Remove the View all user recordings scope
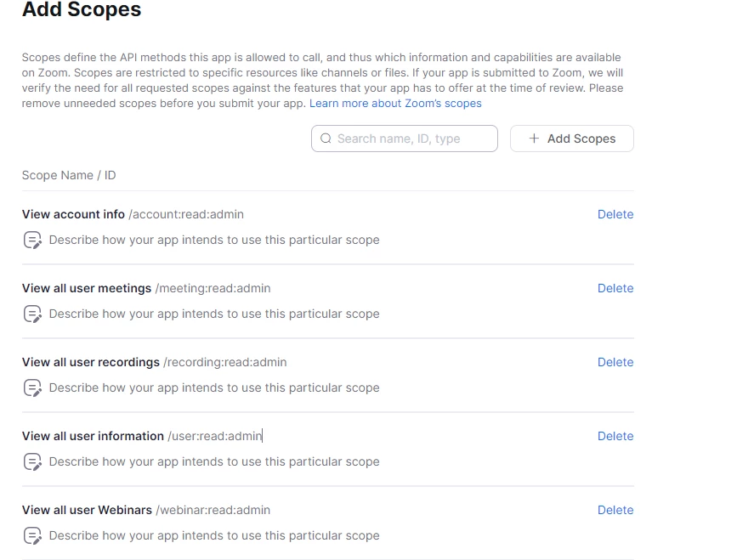 (x=615, y=362)
